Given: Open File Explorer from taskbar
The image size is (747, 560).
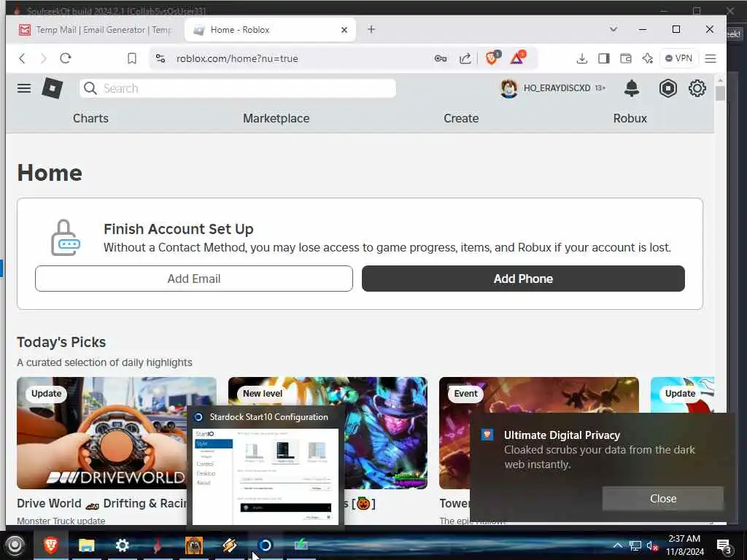Looking at the screenshot, I should click(x=86, y=545).
